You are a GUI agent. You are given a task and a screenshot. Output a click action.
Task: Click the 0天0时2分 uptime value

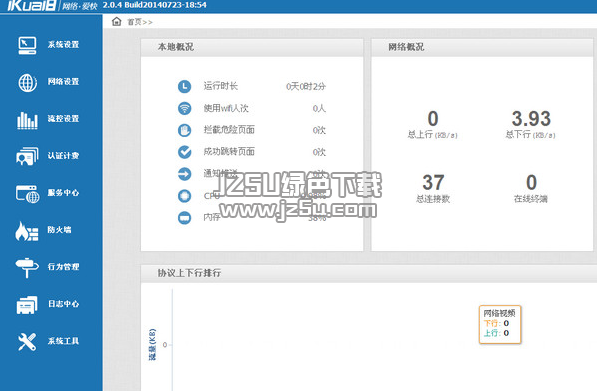tap(306, 87)
